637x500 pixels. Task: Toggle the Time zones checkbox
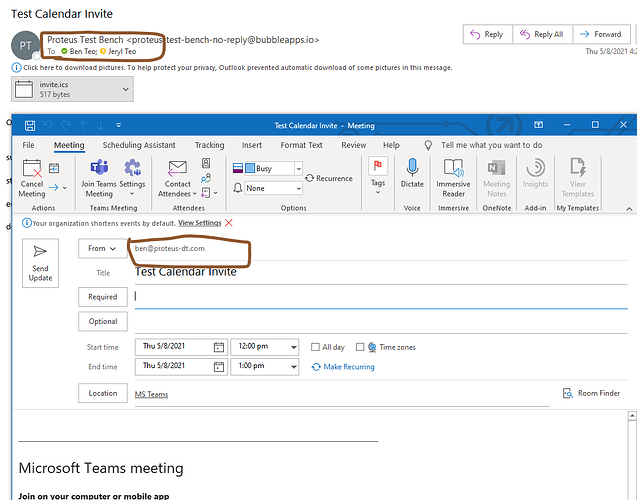tap(360, 347)
